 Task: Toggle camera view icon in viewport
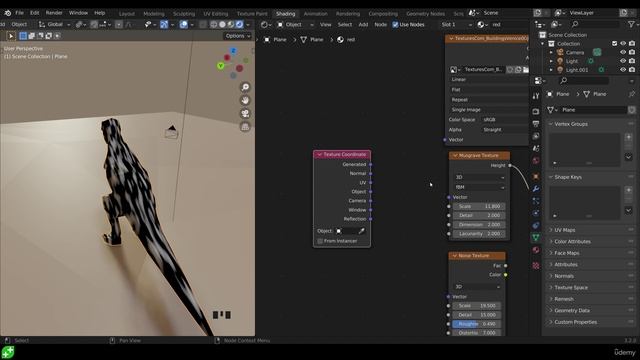(x=245, y=113)
